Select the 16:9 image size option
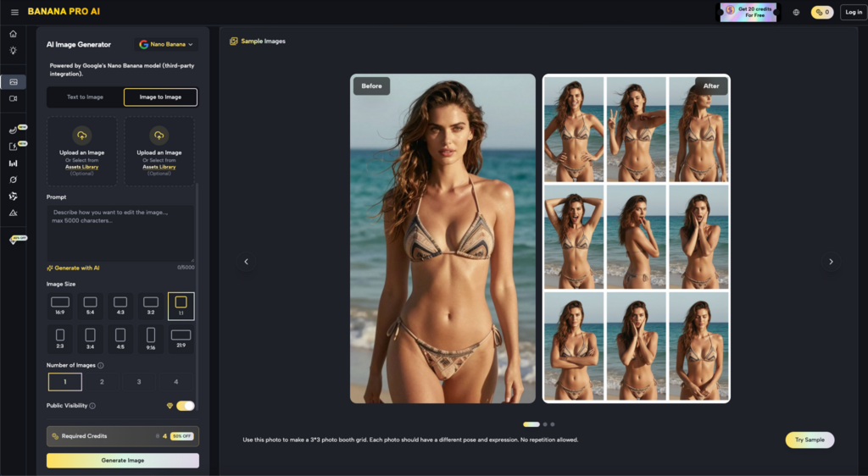The height and width of the screenshot is (476, 868). point(60,306)
